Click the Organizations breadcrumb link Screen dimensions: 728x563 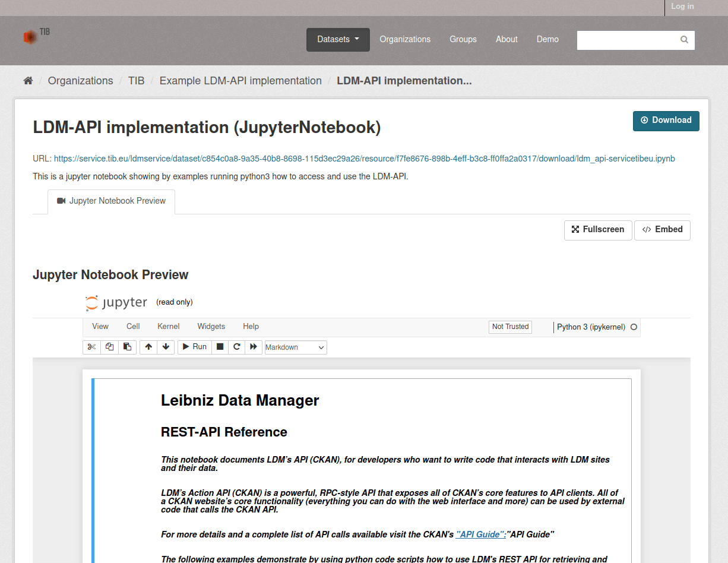pyautogui.click(x=80, y=81)
